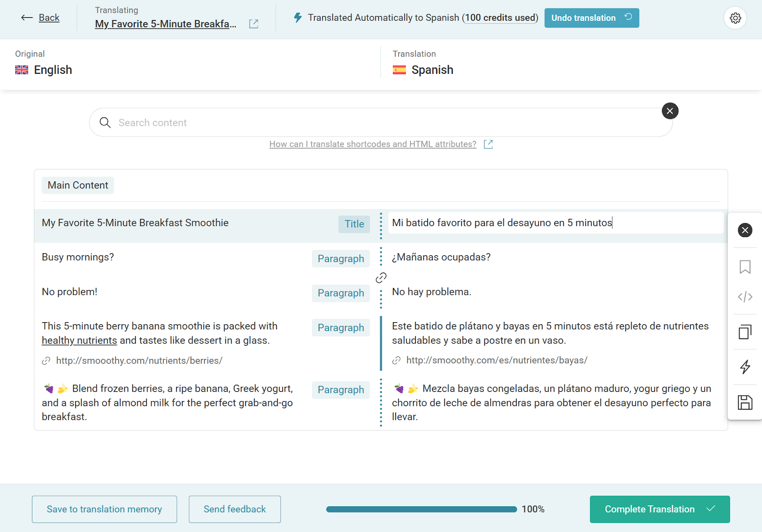The width and height of the screenshot is (762, 532).
Task: Click Complete Translation button
Action: click(659, 509)
